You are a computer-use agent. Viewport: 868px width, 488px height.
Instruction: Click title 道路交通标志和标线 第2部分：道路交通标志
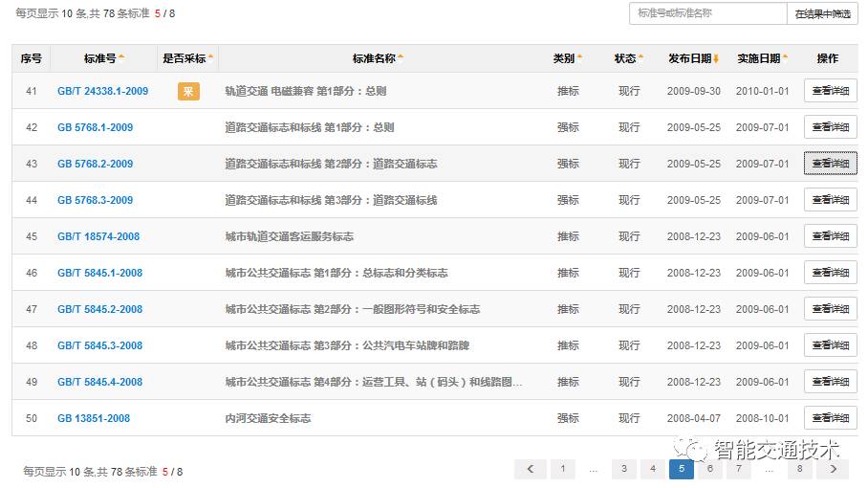pyautogui.click(x=331, y=164)
